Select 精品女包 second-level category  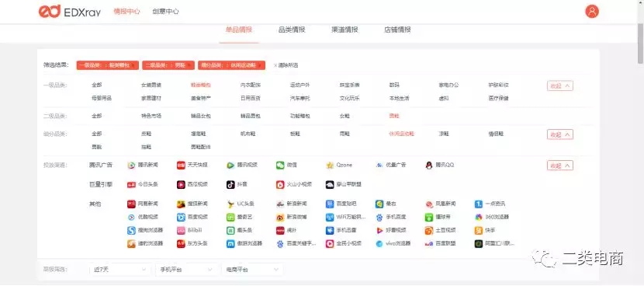(x=201, y=116)
